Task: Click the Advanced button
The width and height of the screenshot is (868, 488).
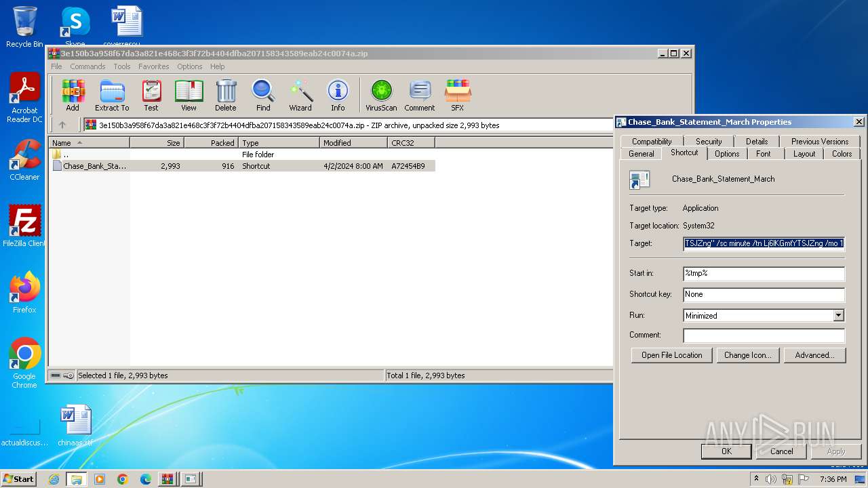Action: tap(814, 355)
